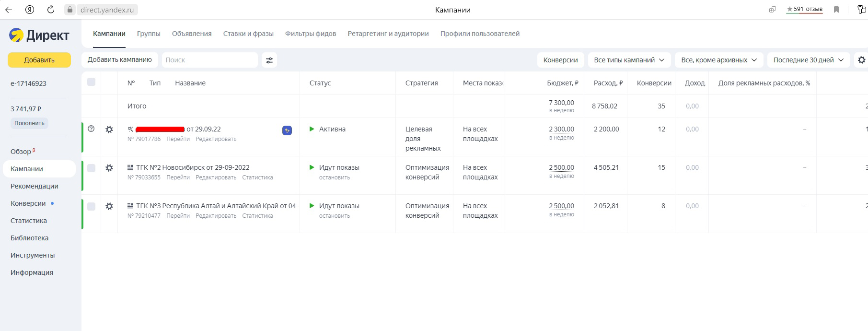Viewport: 868px width, 331px height.
Task: Open ТГК №2 Новосибирск от 29-09-2022 campaign
Action: click(193, 167)
